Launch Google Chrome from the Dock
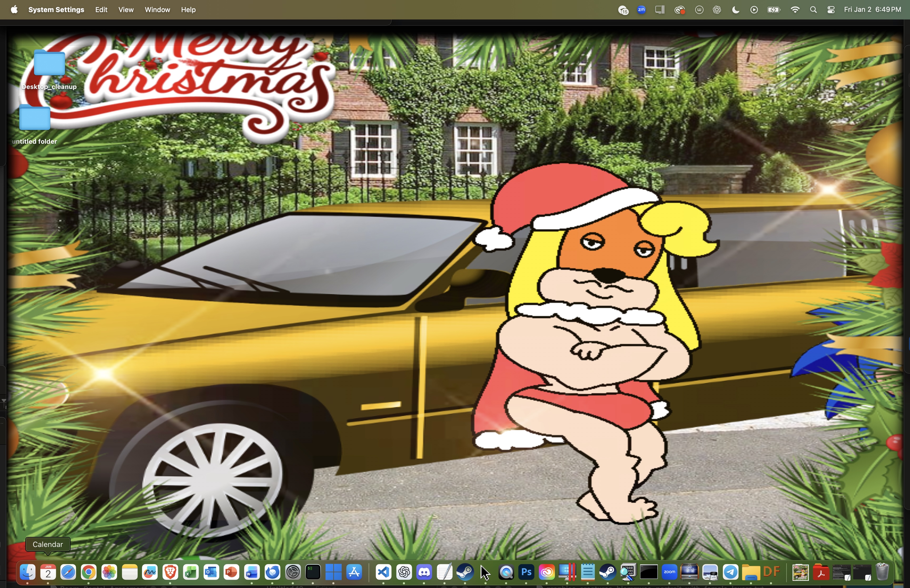The image size is (910, 588). [x=88, y=572]
